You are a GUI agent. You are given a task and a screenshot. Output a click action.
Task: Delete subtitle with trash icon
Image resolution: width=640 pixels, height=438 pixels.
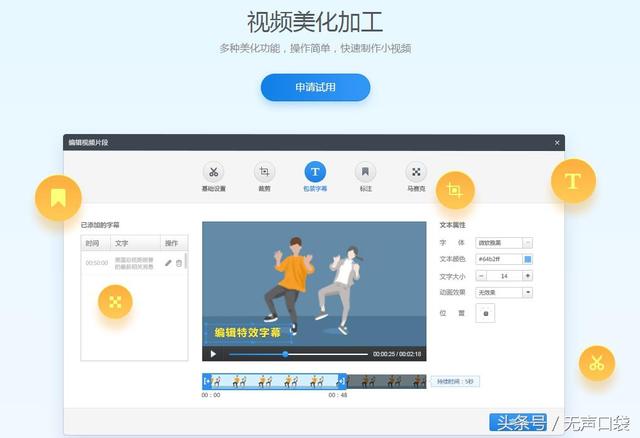point(179,263)
